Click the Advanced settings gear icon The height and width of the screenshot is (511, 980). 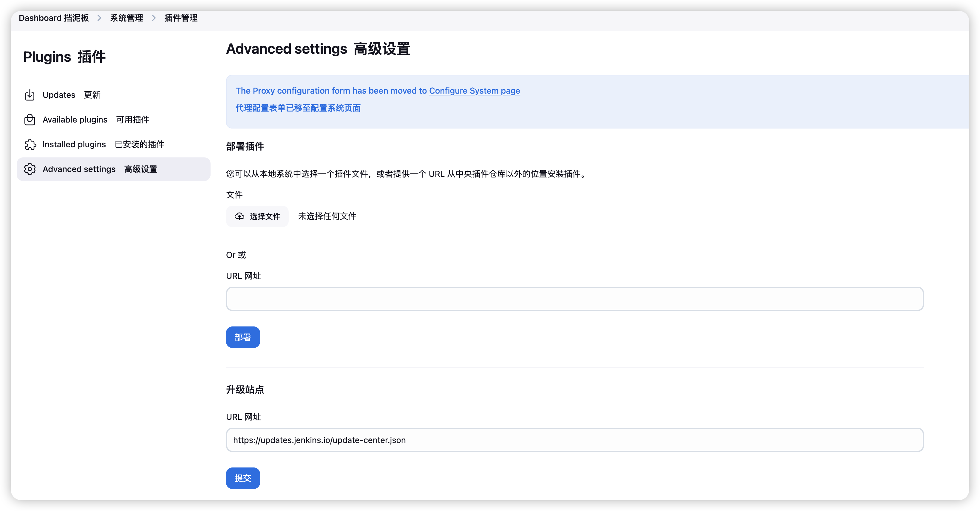(x=30, y=169)
